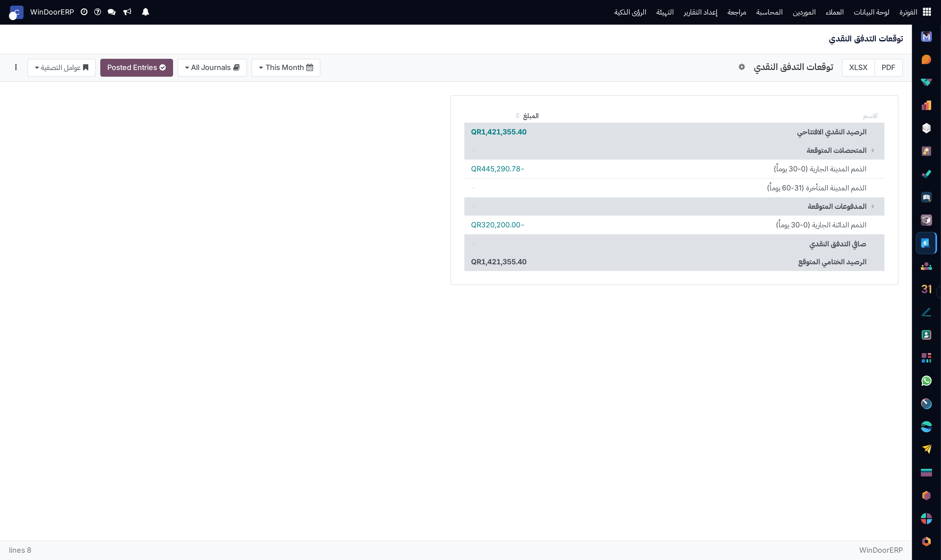Screen dimensions: 941x560
Task: Click the WinDoorERP company name in navbar
Action: (x=52, y=12)
